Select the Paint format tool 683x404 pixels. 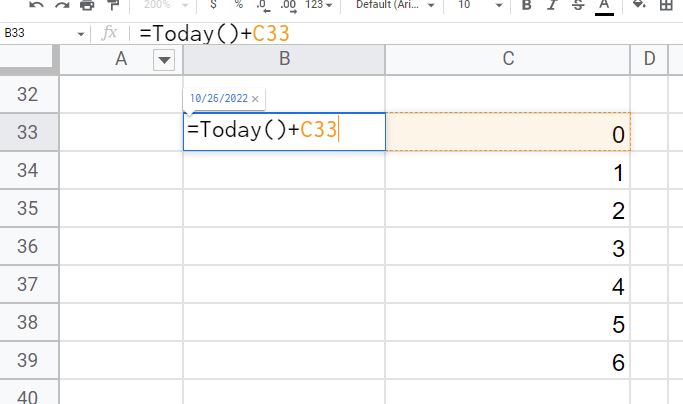[x=113, y=5]
